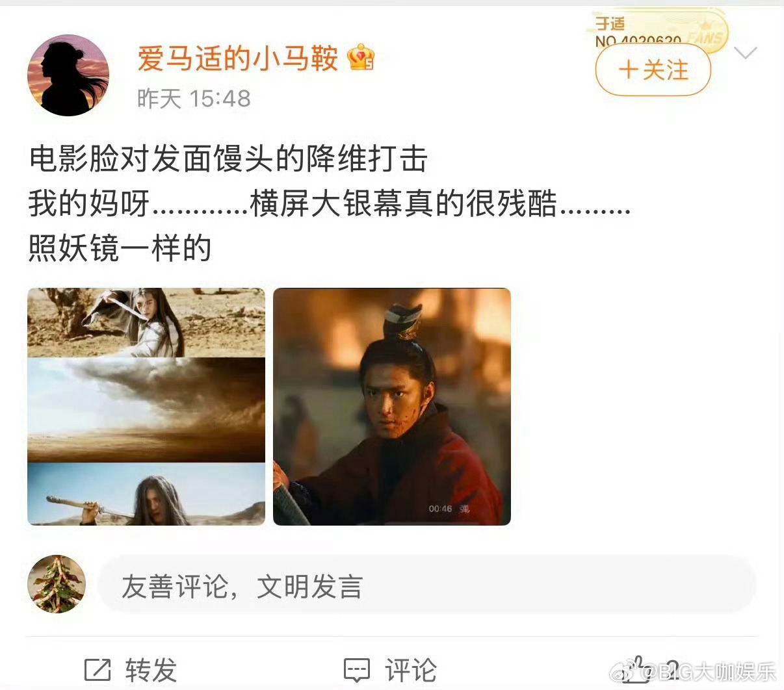Select the 评论 text label
Viewport: 784px width, 690px height.
[411, 670]
